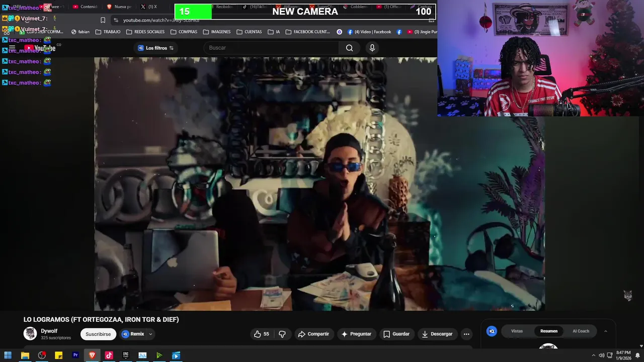The width and height of the screenshot is (644, 362).
Task: Click the Descargar download button
Action: [437, 334]
